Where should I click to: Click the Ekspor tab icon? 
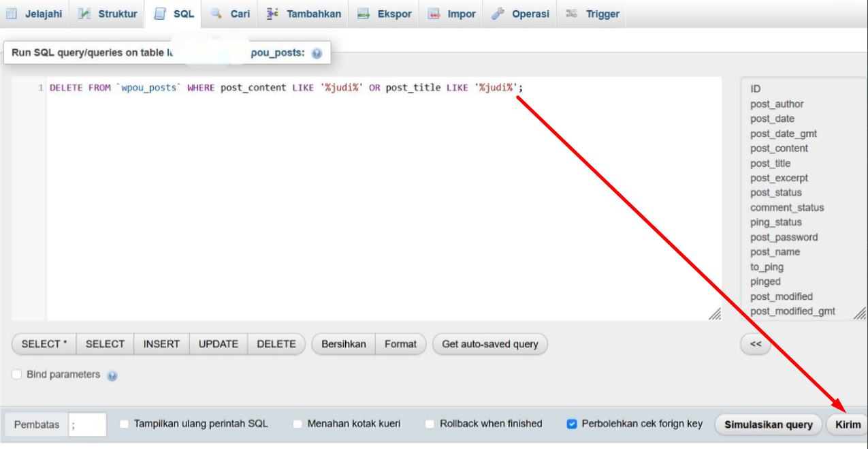[364, 14]
